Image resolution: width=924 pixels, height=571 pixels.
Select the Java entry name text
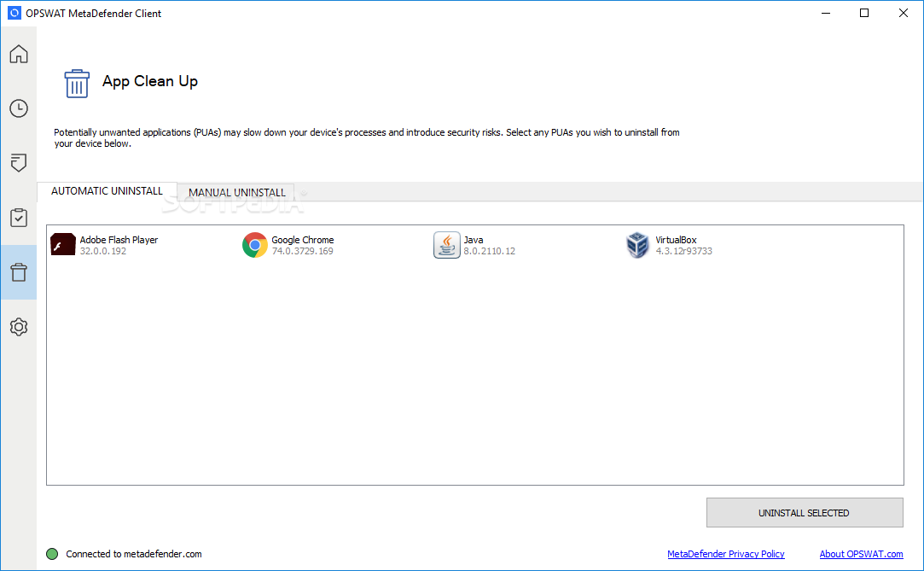(x=474, y=240)
